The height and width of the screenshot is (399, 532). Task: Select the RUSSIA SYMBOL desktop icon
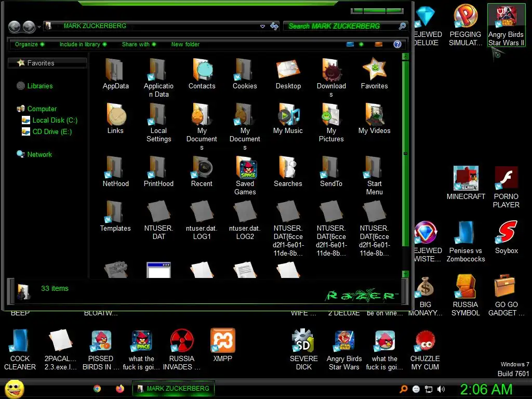coord(465,295)
